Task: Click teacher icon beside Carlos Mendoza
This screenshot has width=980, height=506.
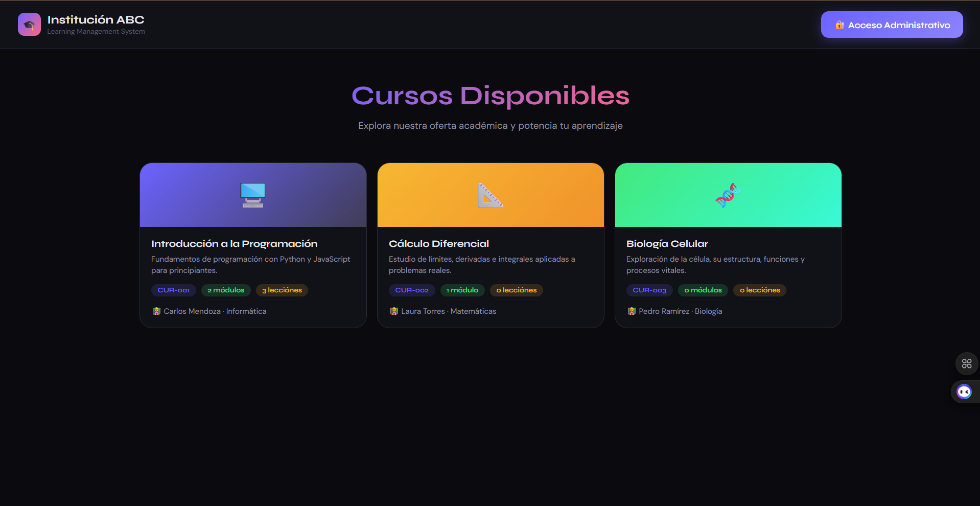Action: [156, 311]
